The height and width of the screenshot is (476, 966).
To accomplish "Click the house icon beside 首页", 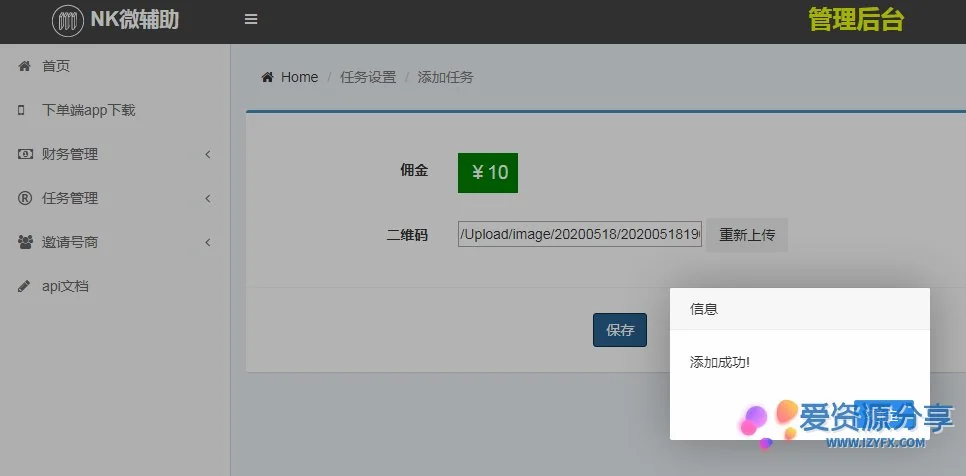I will pos(24,66).
